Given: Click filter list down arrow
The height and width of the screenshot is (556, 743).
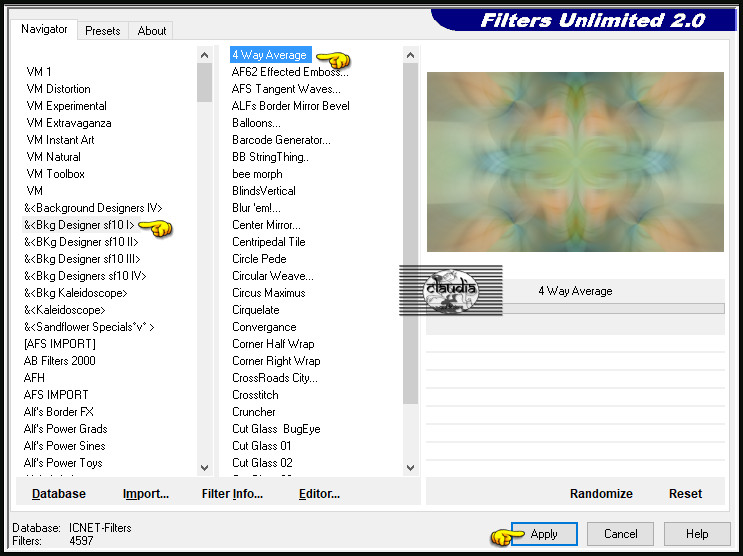Looking at the screenshot, I should click(x=410, y=468).
